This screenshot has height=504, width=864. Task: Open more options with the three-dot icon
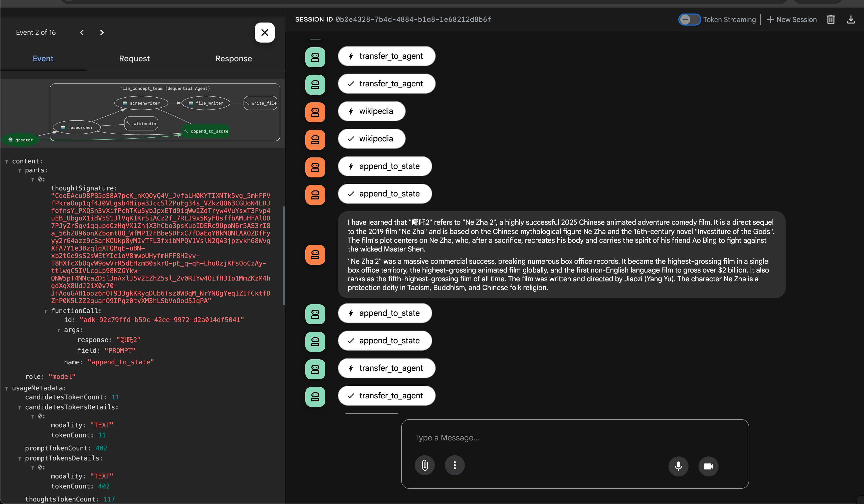455,465
